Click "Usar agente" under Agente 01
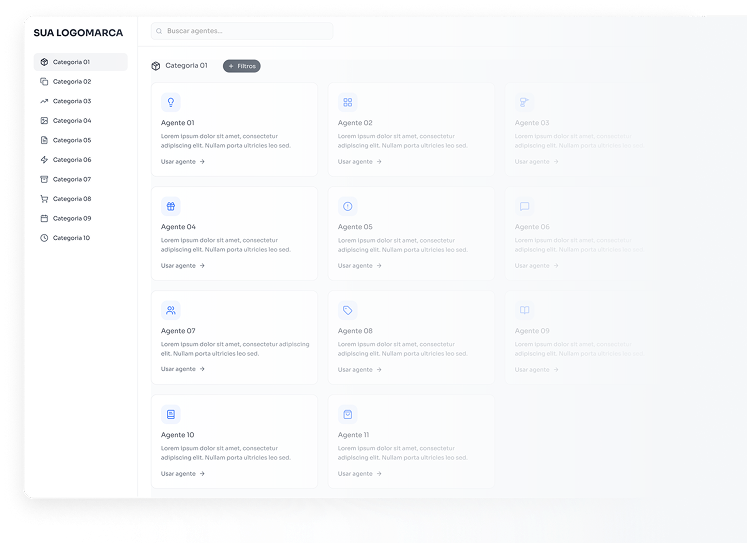The image size is (747, 543). (x=182, y=161)
